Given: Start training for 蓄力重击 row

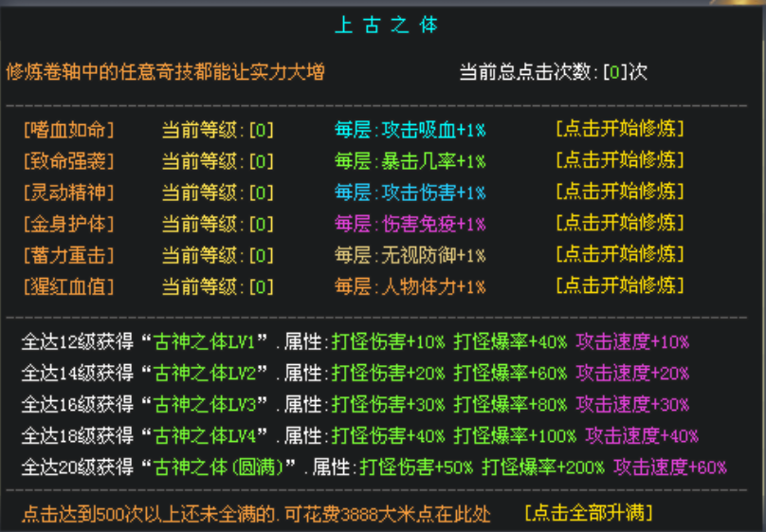Looking at the screenshot, I should coord(620,254).
